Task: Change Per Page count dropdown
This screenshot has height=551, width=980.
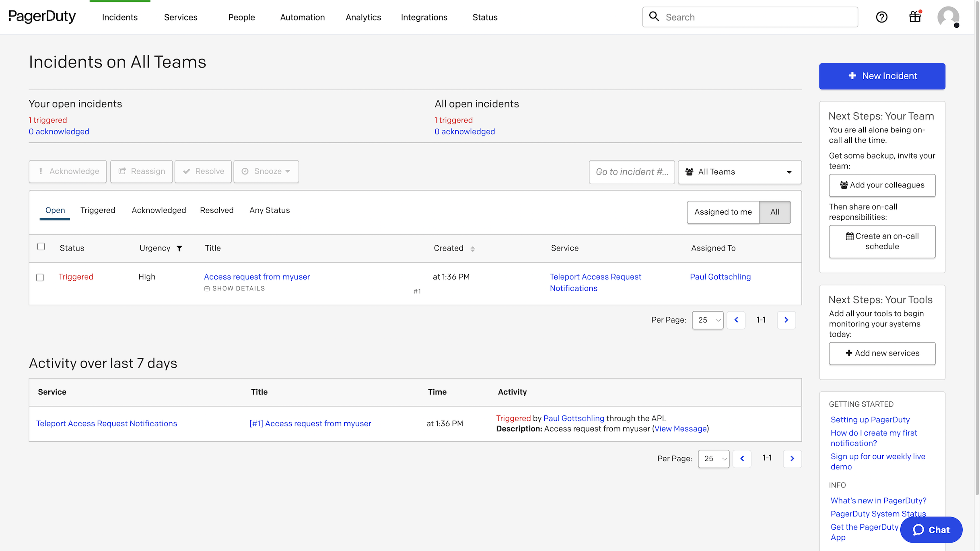Action: [707, 320]
